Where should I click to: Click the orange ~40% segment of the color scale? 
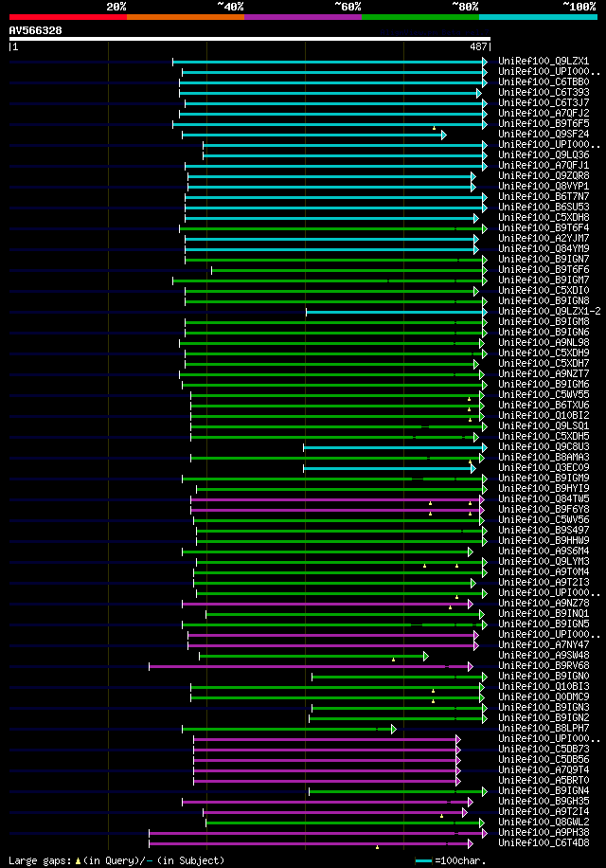(x=186, y=17)
